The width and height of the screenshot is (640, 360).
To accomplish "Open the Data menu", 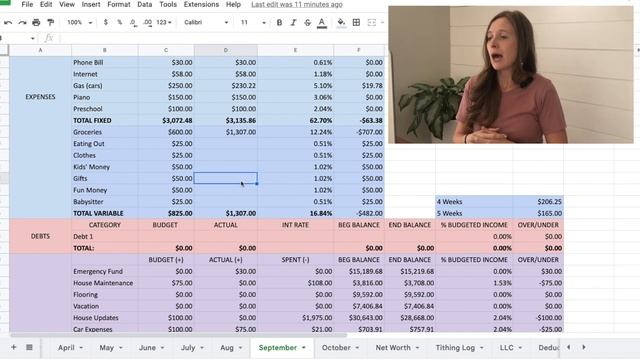I will pyautogui.click(x=144, y=4).
